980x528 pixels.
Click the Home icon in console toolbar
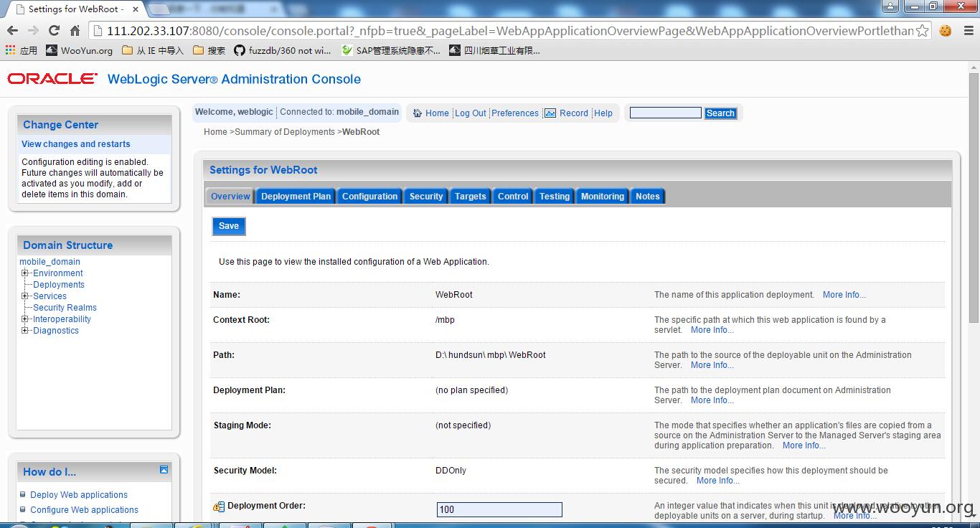pyautogui.click(x=418, y=113)
